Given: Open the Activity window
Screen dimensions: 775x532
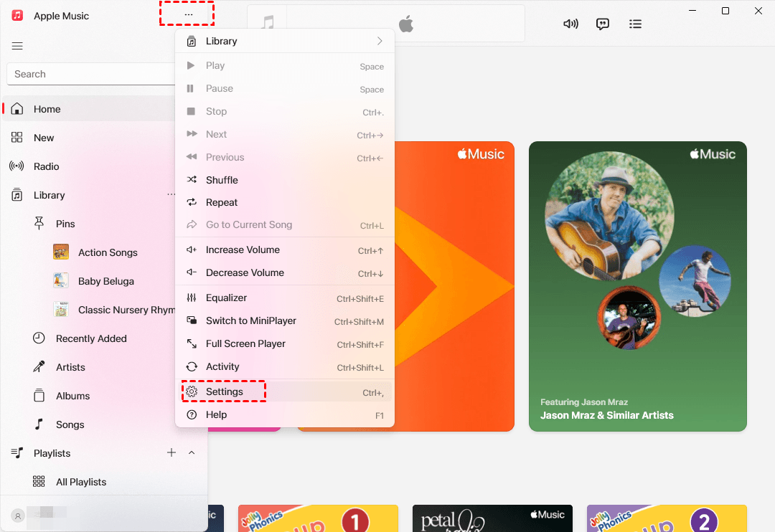Looking at the screenshot, I should click(285, 366).
